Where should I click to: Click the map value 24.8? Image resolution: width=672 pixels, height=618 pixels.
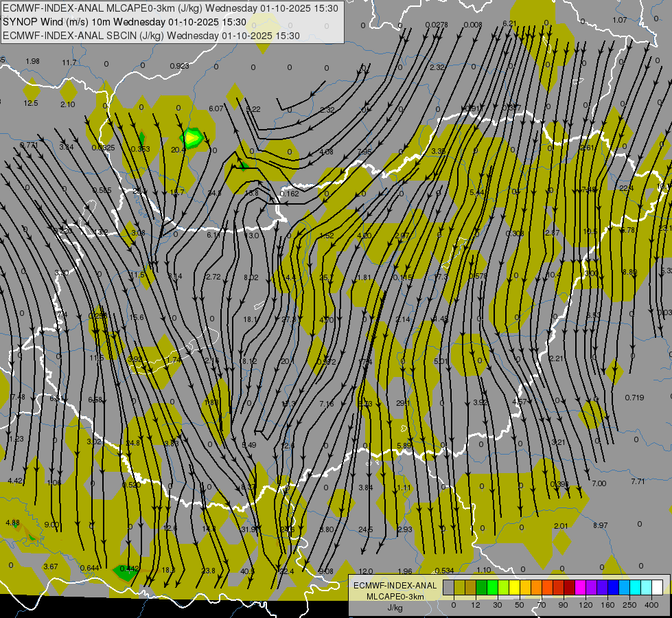click(x=133, y=443)
